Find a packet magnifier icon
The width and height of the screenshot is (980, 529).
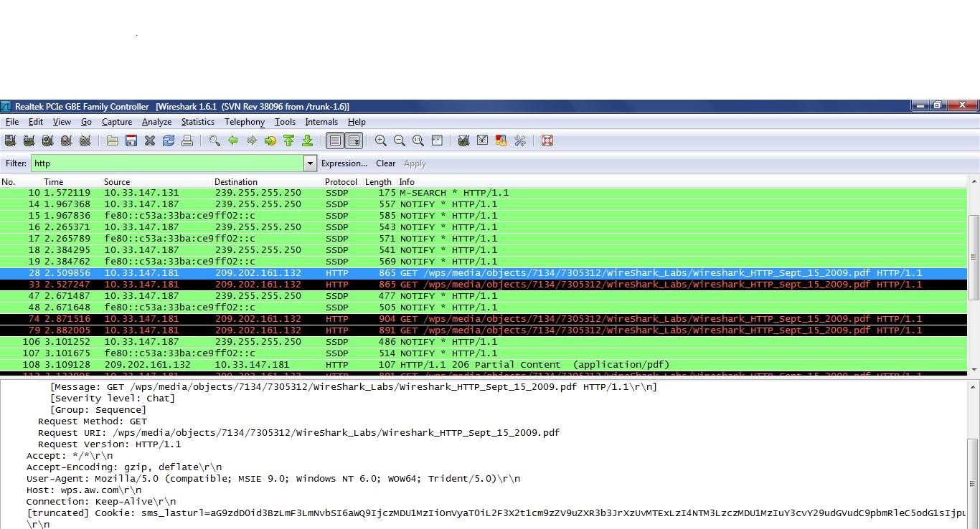215,140
